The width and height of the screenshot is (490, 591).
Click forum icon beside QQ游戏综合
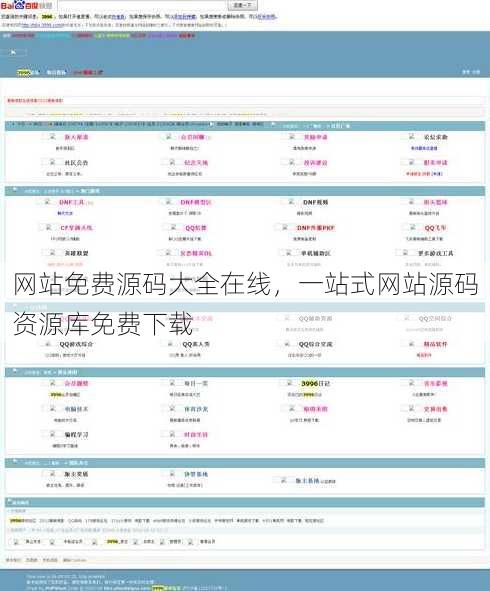click(48, 344)
